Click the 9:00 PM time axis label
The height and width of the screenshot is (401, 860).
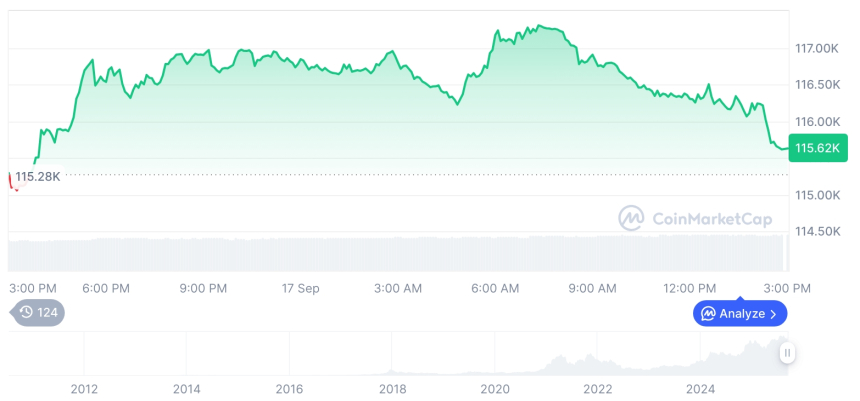[x=203, y=288]
